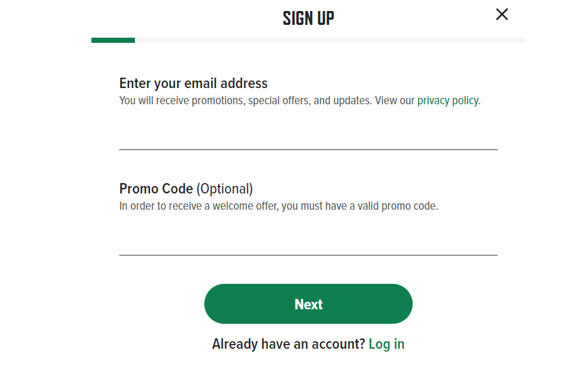Click the unfilled portion of the progress bar

pos(347,40)
